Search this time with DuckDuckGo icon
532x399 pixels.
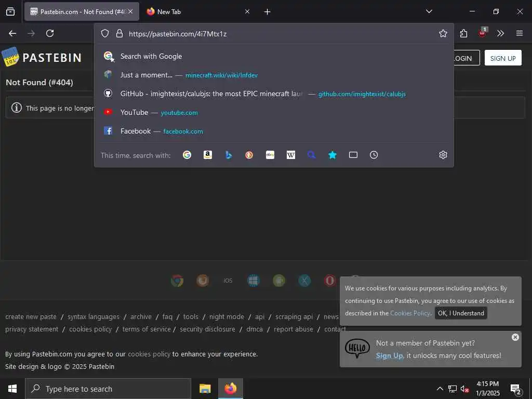249,155
